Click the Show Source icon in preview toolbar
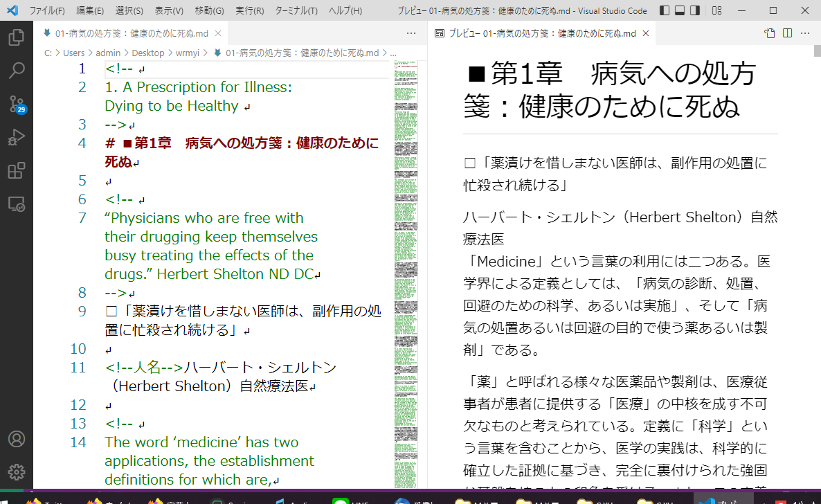Image resolution: width=821 pixels, height=504 pixels. pyautogui.click(x=769, y=33)
